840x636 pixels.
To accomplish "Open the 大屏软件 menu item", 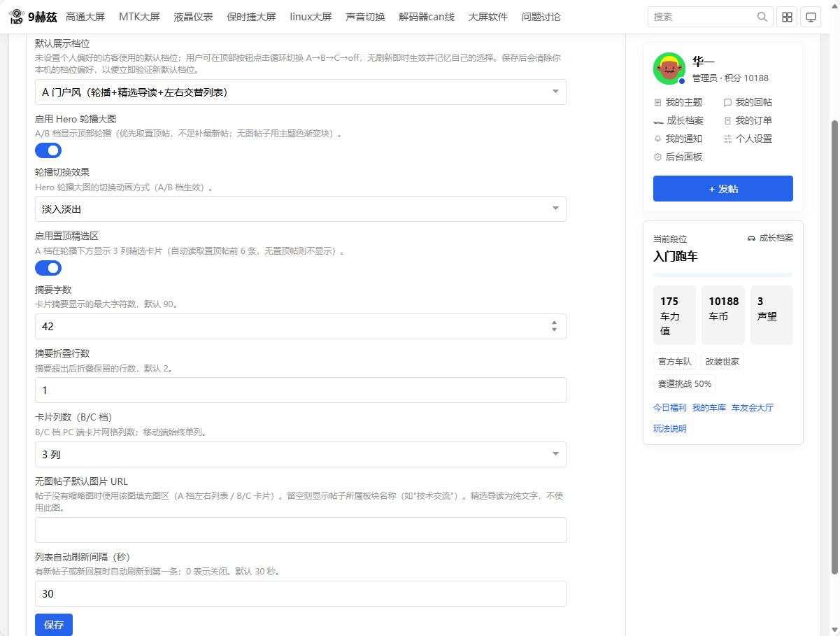I will [x=488, y=17].
